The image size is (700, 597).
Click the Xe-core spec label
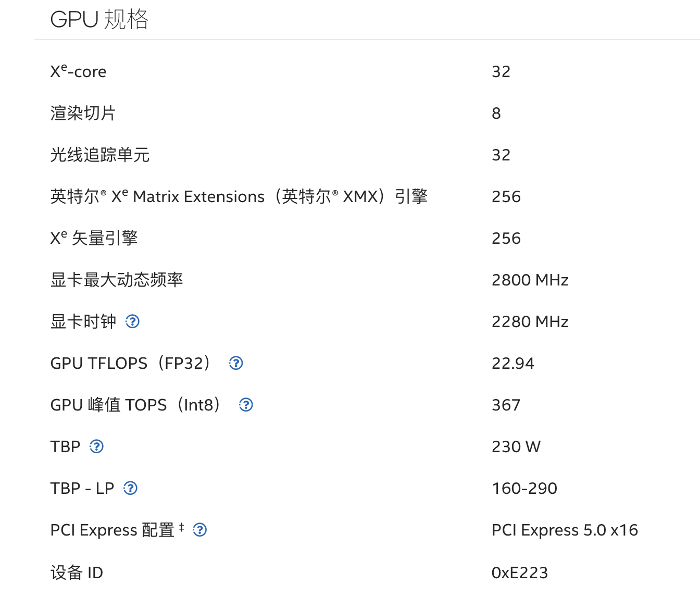tap(78, 71)
